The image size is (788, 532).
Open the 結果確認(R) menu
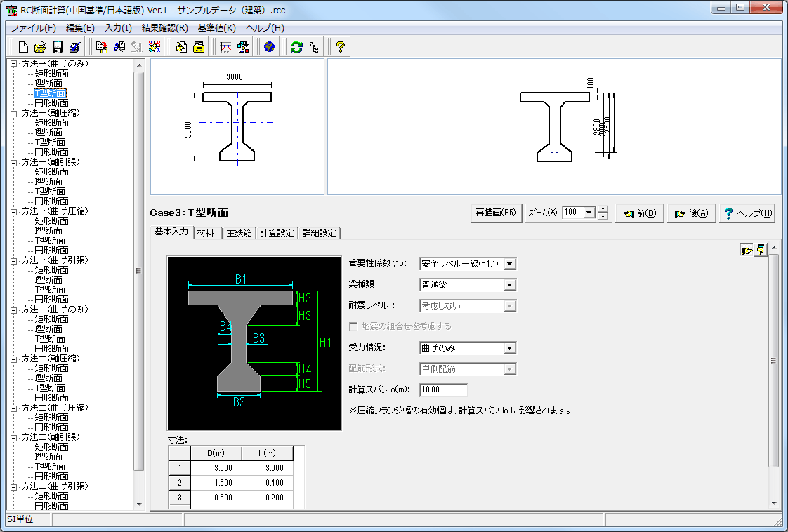coord(164,28)
